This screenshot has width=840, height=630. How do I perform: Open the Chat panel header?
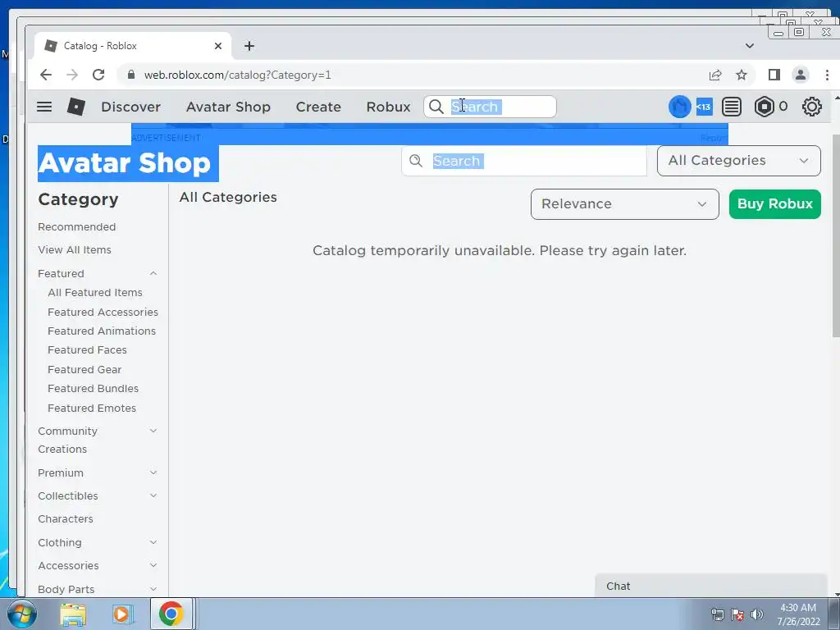click(711, 586)
